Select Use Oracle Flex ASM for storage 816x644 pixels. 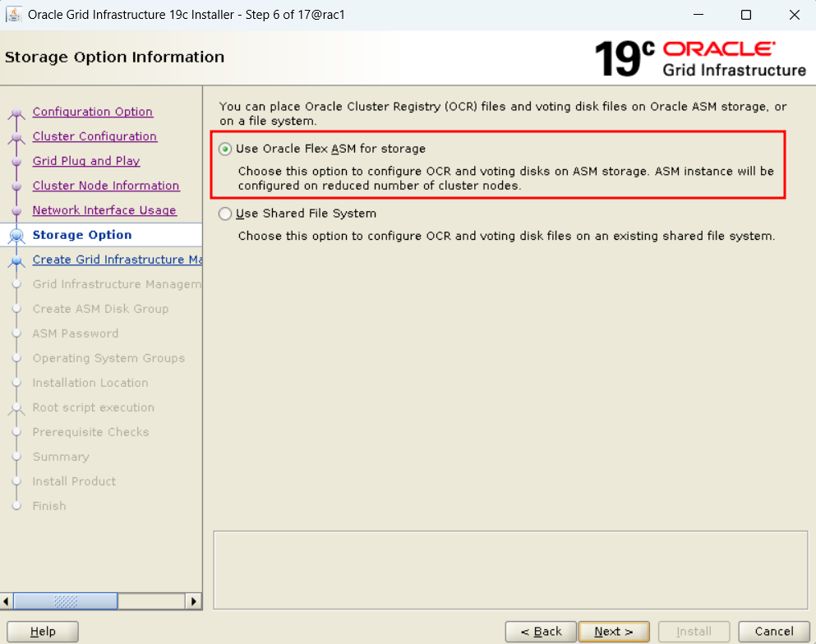(x=225, y=149)
